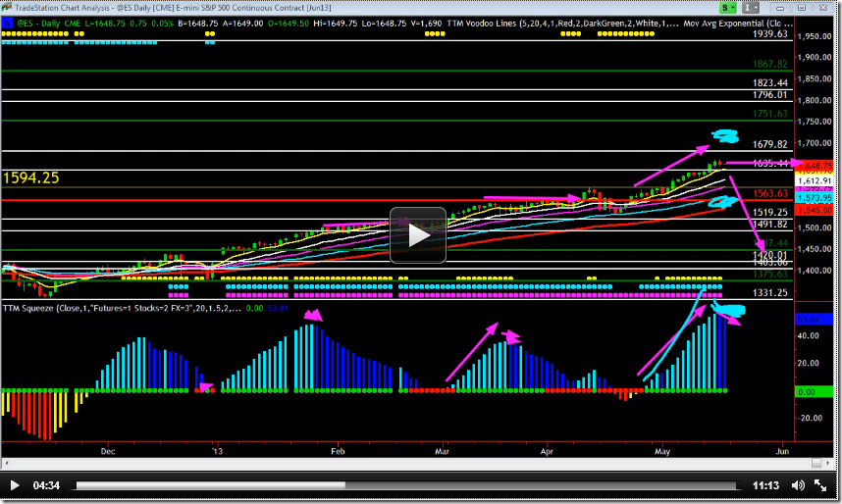Click the chart scrollbar's left arrow
This screenshot has width=842, height=504.
point(6,463)
